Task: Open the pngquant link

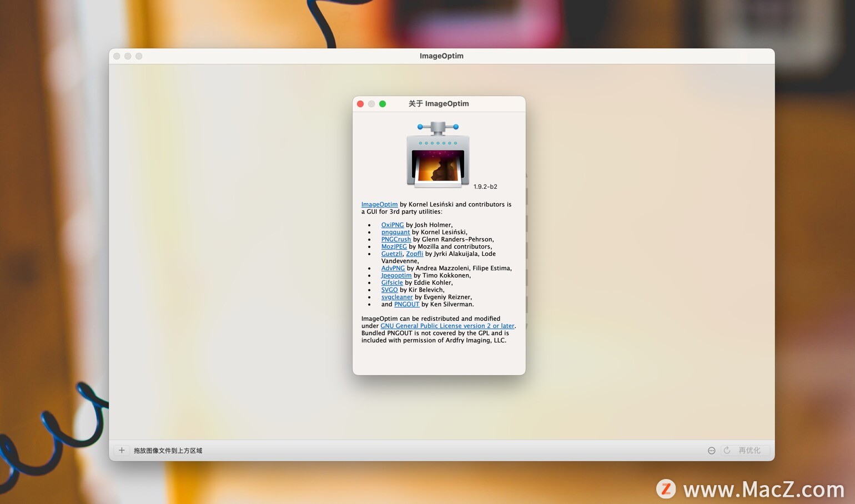Action: click(395, 232)
